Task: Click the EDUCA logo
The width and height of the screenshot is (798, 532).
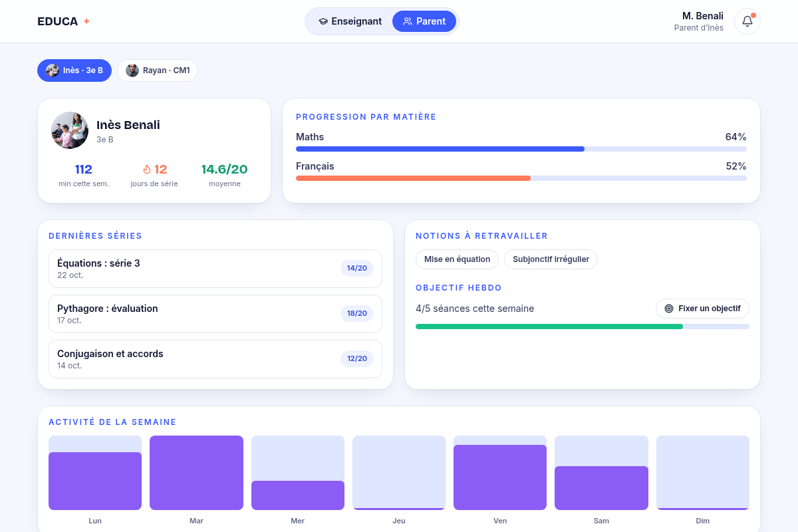Action: (x=63, y=21)
